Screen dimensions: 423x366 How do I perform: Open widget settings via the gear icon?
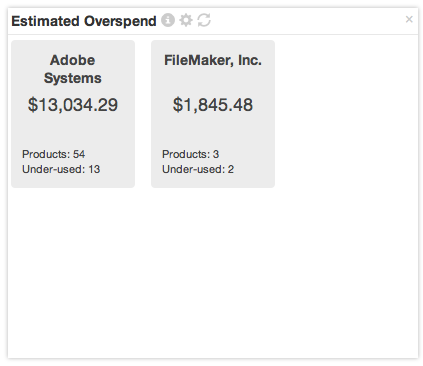coord(186,20)
